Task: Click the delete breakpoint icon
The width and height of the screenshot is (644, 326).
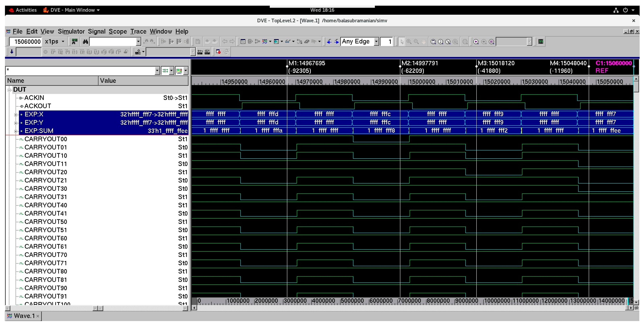Action: (207, 52)
